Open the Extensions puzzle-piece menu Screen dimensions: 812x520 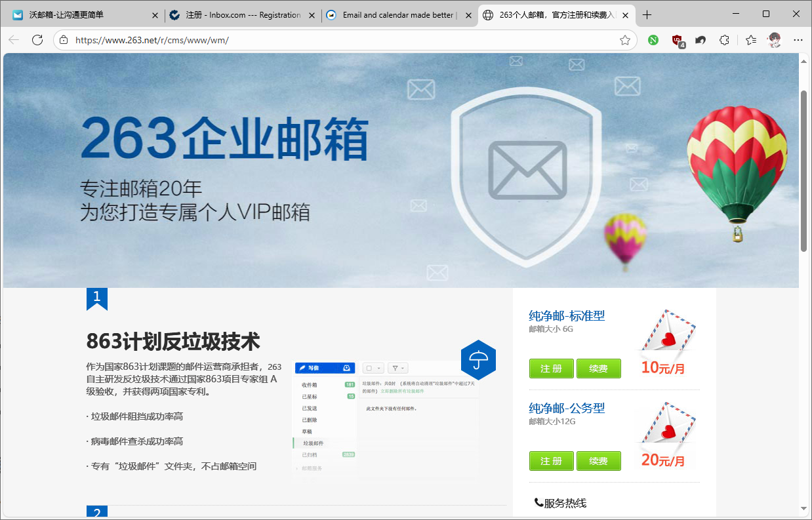pos(724,40)
